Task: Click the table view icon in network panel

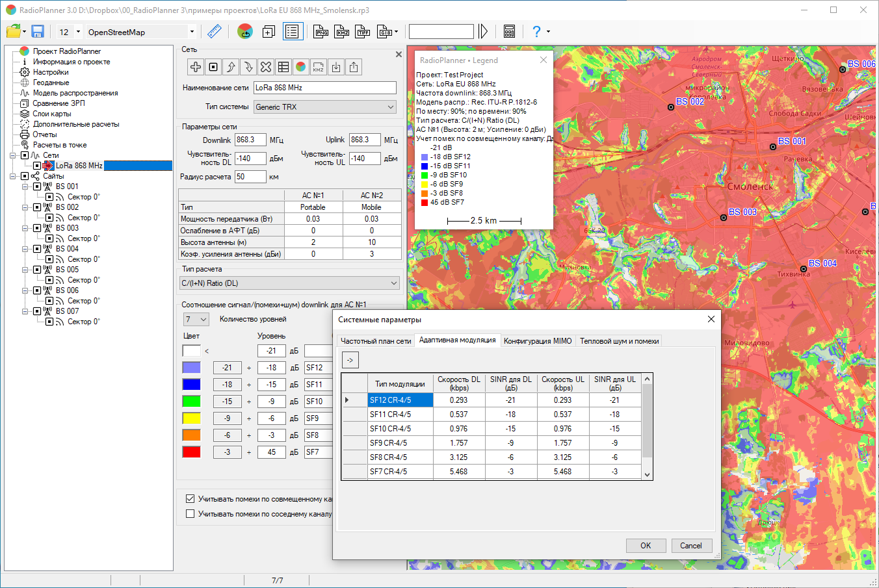Action: [x=283, y=67]
